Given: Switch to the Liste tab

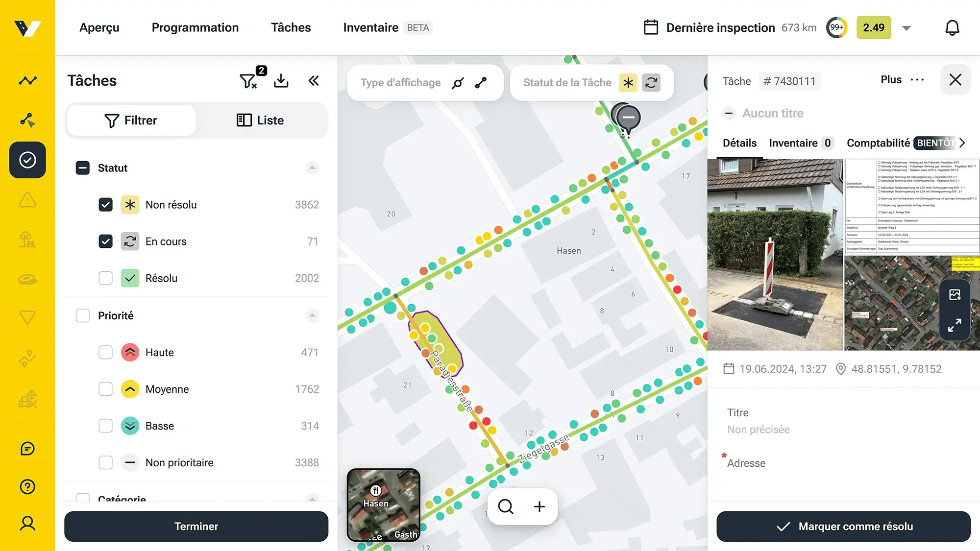Looking at the screenshot, I should (261, 120).
